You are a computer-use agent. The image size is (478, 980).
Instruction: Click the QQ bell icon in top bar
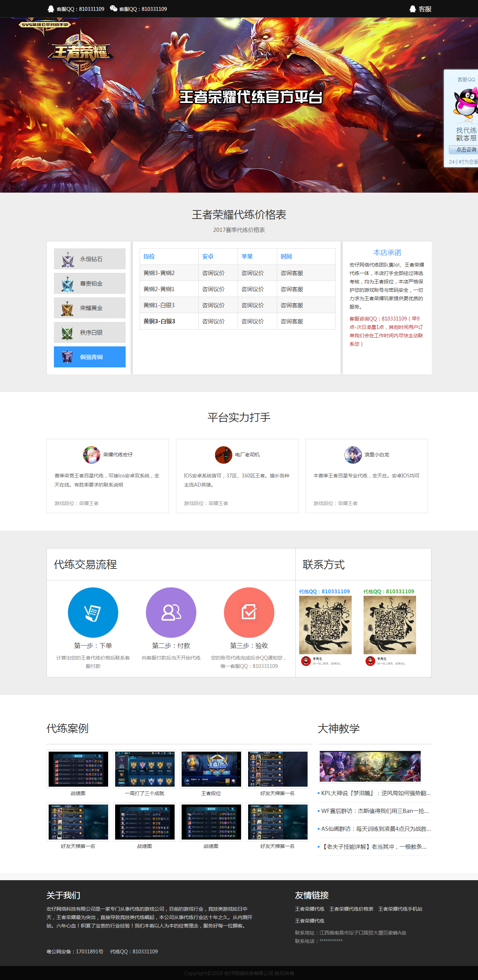point(50,9)
